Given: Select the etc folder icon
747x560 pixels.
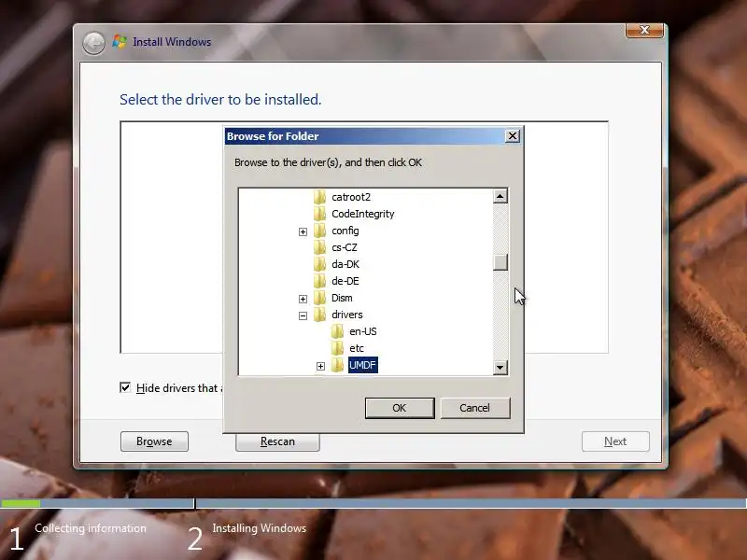Looking at the screenshot, I should coord(337,348).
